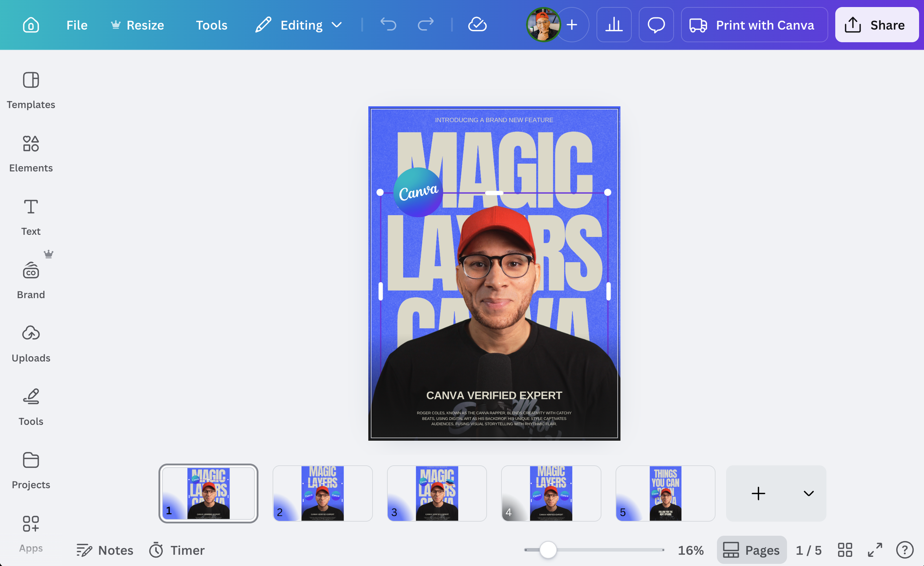Open the Resize menu
This screenshot has height=566, width=924.
pos(137,25)
